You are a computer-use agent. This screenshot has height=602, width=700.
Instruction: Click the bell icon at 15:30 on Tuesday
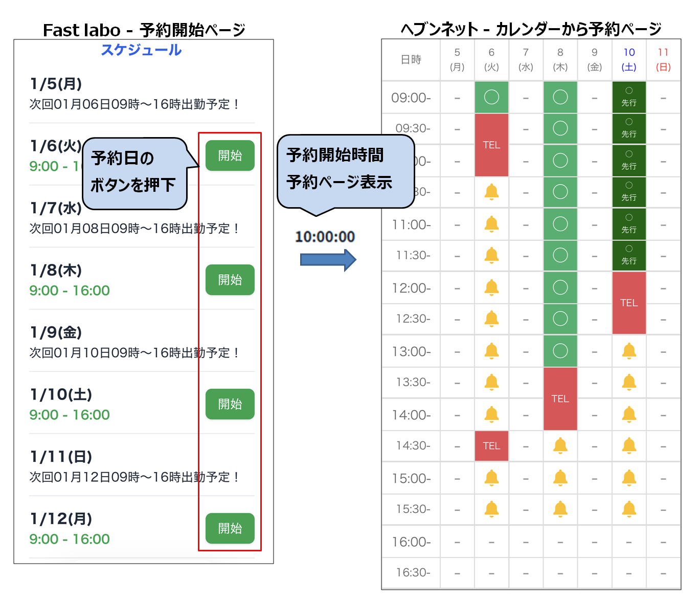click(x=491, y=509)
